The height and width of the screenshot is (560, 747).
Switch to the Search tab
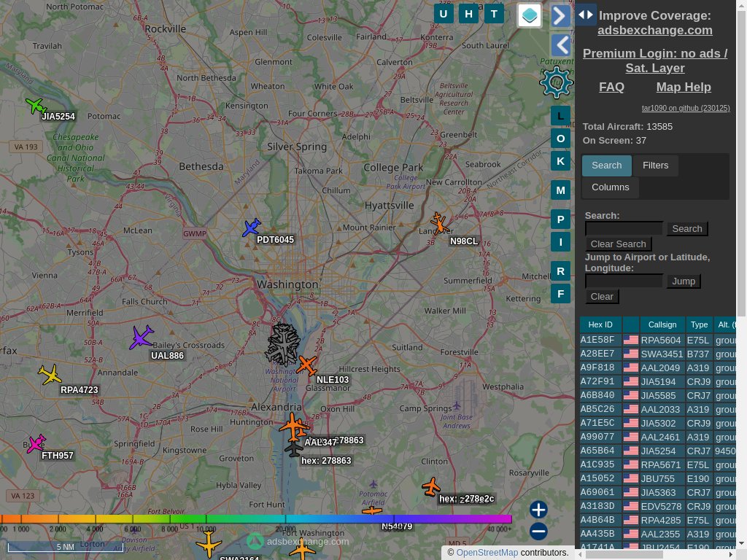(x=606, y=166)
